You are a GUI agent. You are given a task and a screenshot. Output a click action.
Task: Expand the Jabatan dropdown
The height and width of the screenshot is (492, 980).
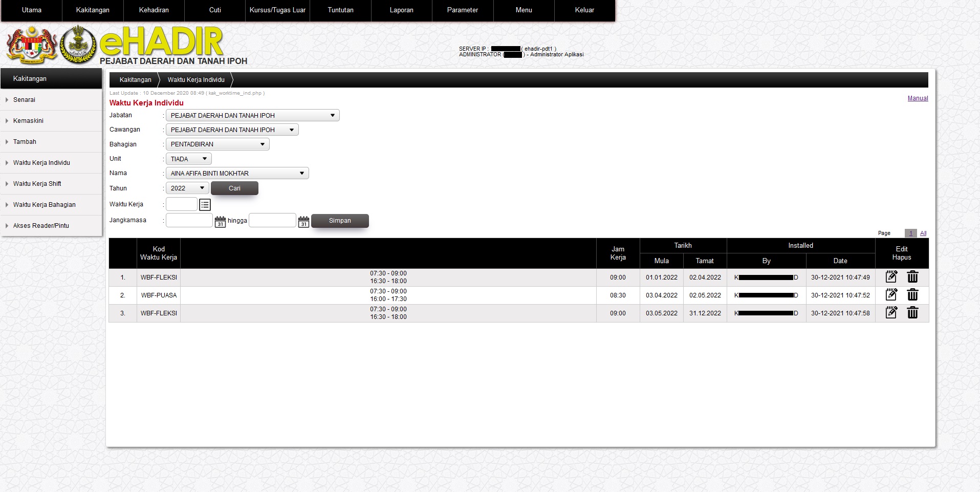tap(252, 116)
